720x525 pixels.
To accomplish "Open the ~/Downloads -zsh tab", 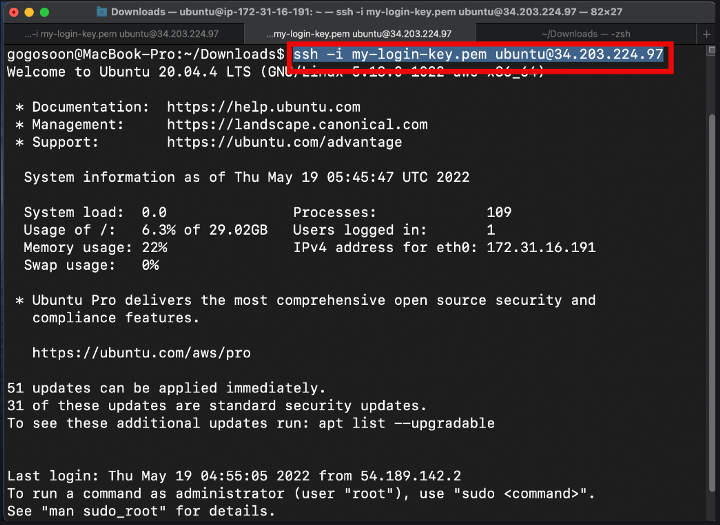I will point(585,34).
